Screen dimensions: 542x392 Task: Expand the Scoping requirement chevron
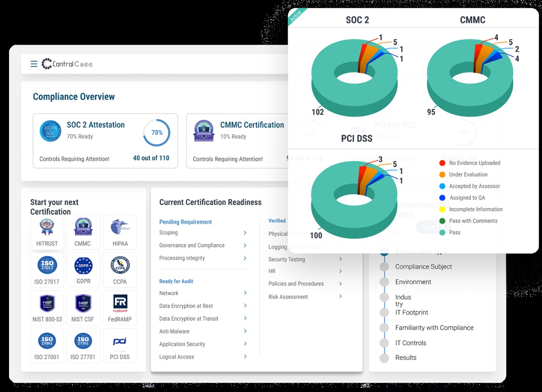coord(245,233)
